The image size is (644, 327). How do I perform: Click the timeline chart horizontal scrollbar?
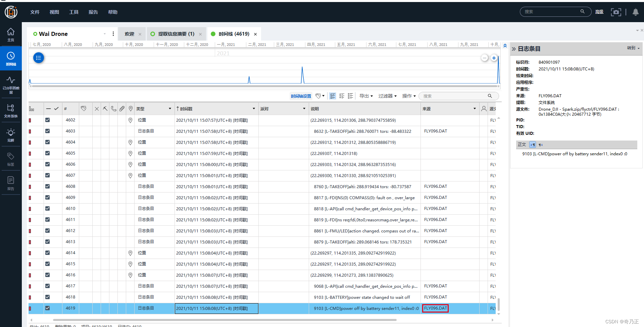[x=265, y=86]
